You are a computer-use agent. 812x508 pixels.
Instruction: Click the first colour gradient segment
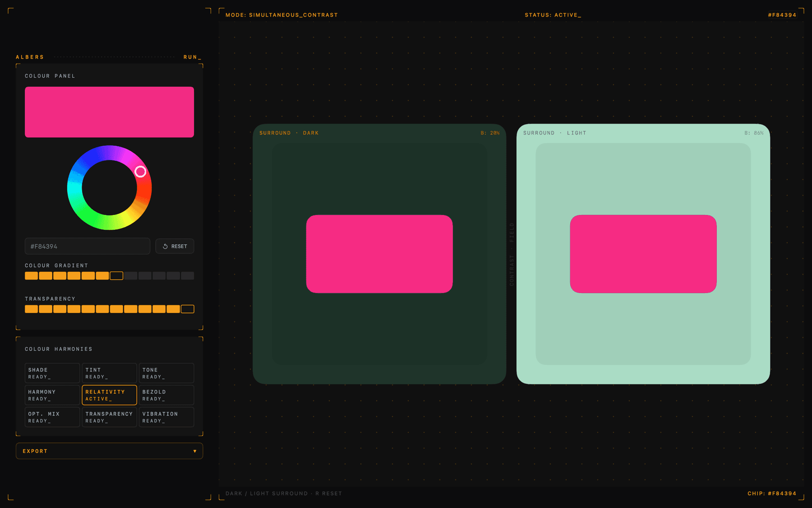(x=31, y=276)
